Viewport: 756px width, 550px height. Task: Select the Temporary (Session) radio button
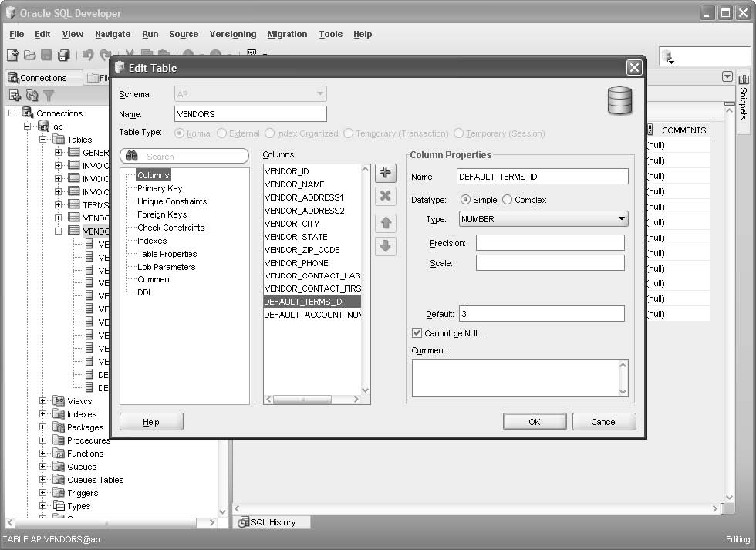[x=458, y=133]
